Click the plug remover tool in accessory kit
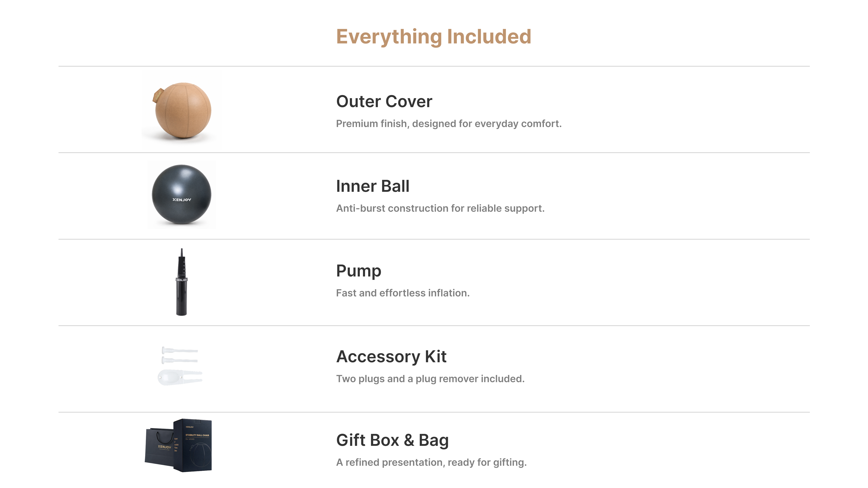The height and width of the screenshot is (488, 868). 180,377
